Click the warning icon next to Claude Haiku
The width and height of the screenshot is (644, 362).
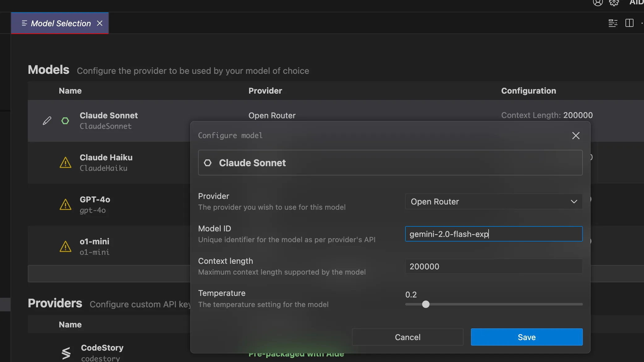66,162
